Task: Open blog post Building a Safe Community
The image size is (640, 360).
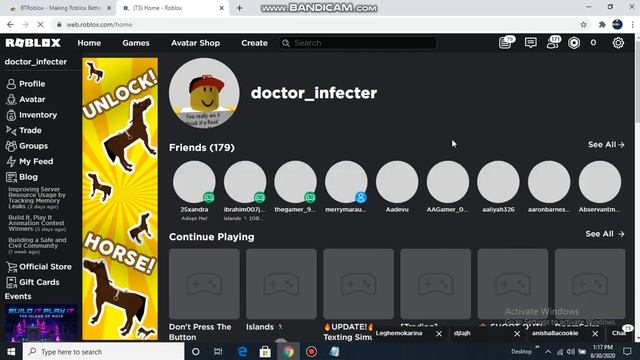Action: coord(37,246)
